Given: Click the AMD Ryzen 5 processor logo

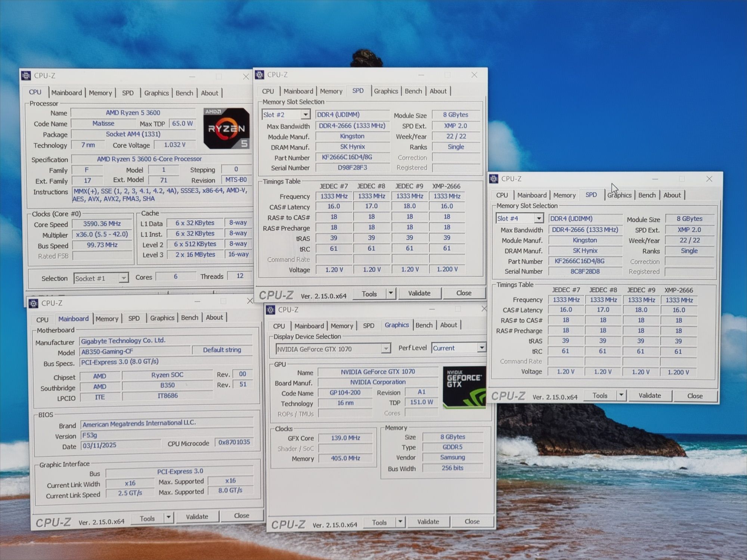Looking at the screenshot, I should (x=227, y=128).
